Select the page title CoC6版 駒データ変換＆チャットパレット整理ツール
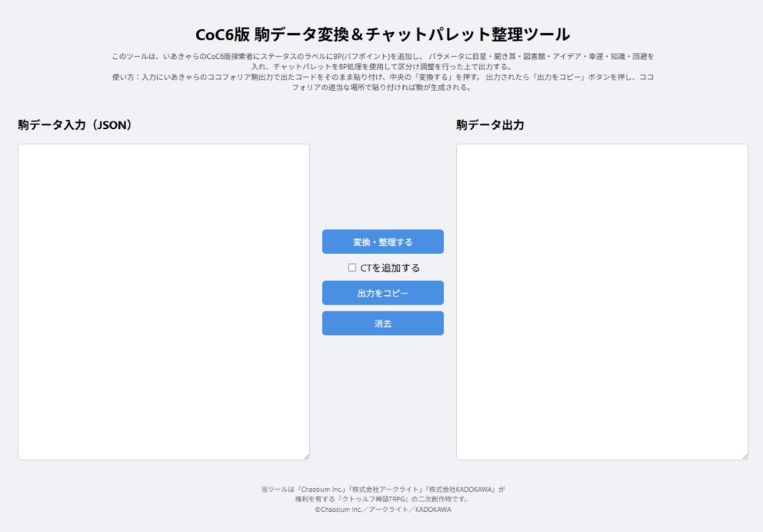Viewport: 763px width, 532px height. point(382,34)
